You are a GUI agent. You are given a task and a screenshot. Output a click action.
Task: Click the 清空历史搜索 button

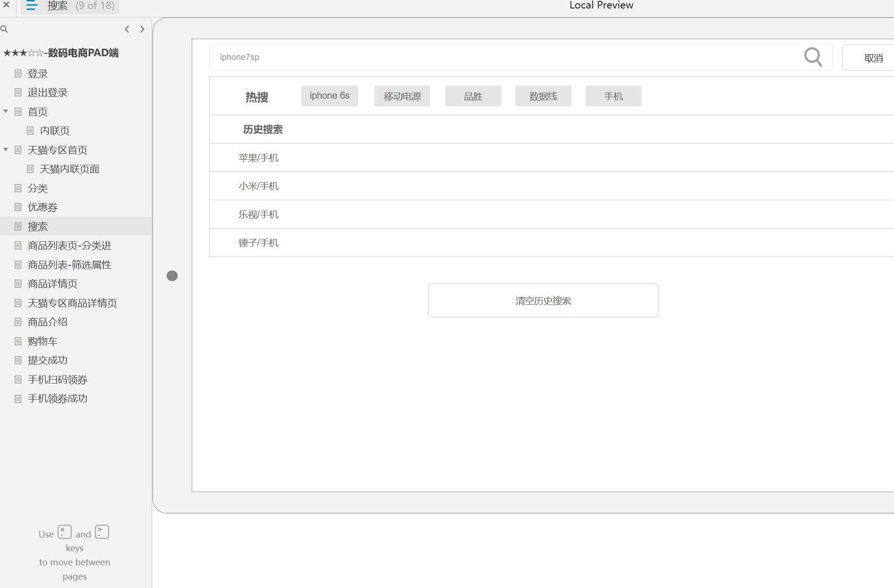tap(543, 300)
